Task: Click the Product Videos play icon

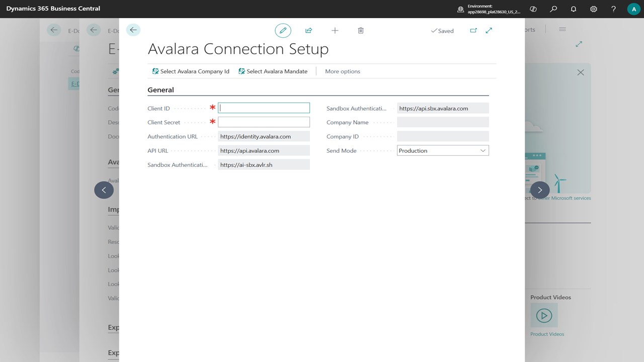Action: coord(544,316)
